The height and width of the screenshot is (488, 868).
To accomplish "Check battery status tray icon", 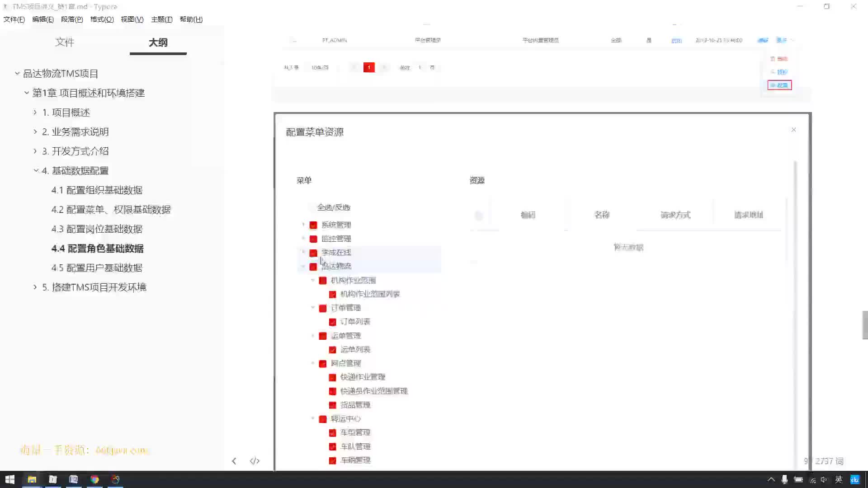I will pyautogui.click(x=798, y=479).
